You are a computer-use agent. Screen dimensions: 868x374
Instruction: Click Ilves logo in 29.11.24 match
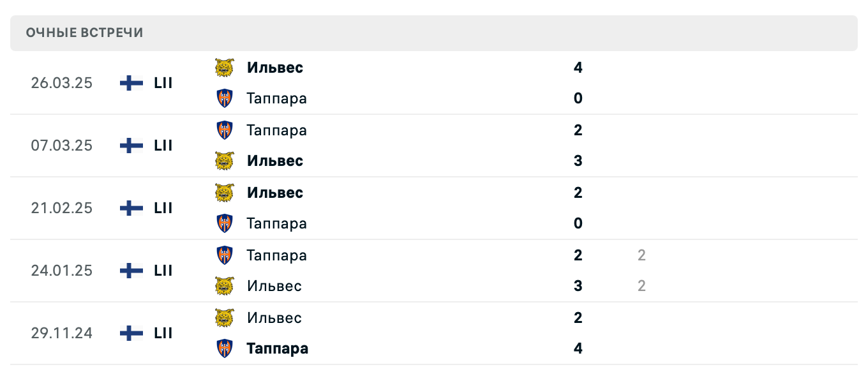click(x=224, y=318)
